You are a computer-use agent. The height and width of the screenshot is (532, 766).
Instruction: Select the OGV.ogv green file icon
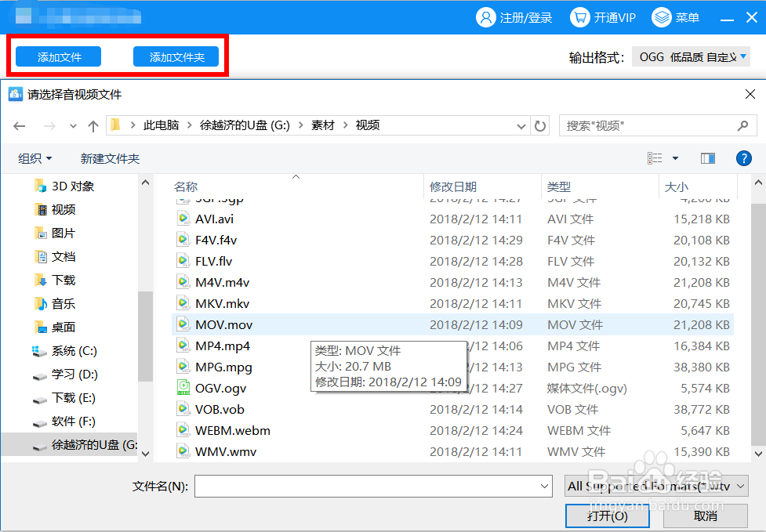[183, 388]
